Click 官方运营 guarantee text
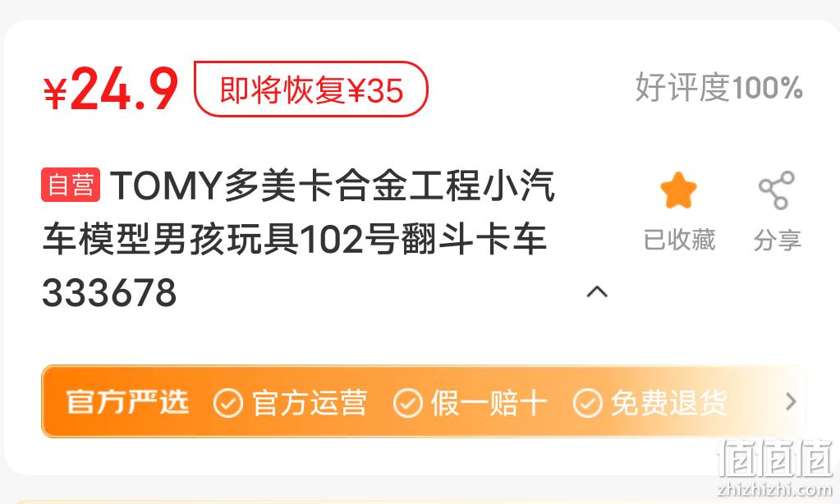 click(x=310, y=403)
